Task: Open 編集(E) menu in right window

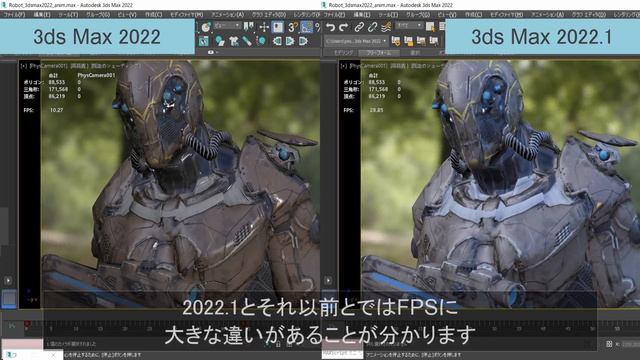Action: click(x=362, y=14)
